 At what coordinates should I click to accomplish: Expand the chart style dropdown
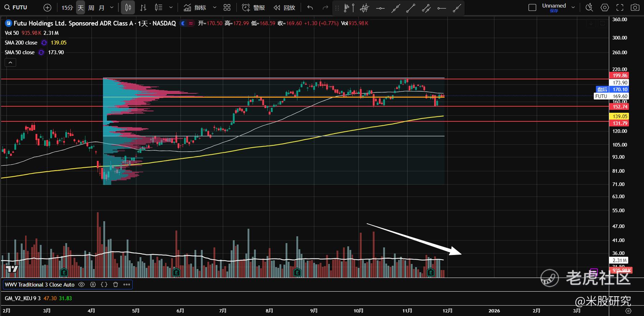click(171, 7)
